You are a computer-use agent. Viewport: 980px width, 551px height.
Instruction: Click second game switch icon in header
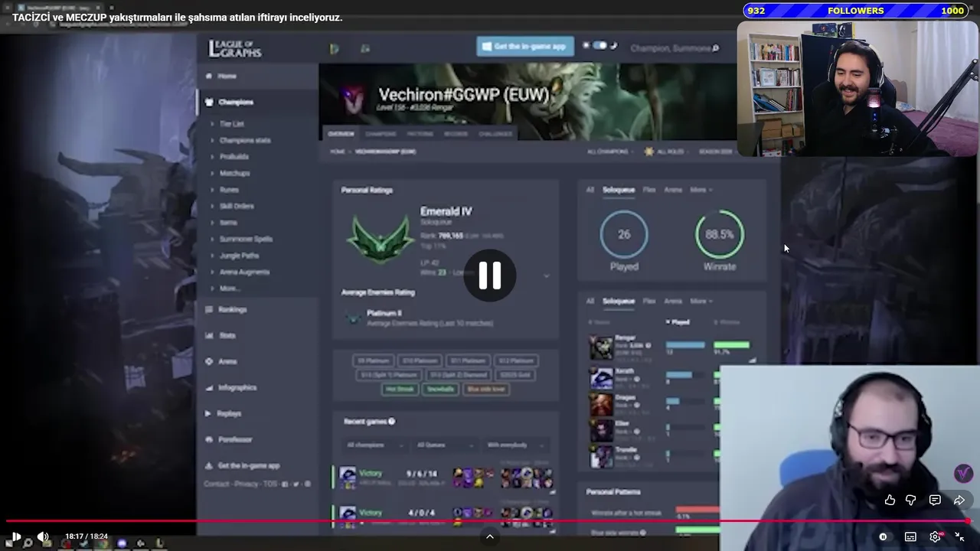pos(365,49)
